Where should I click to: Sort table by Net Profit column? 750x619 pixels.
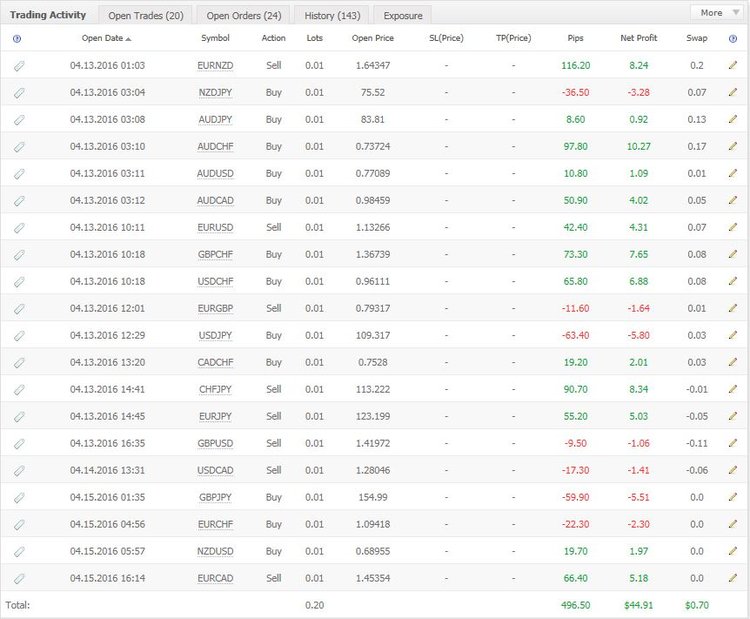coord(639,38)
